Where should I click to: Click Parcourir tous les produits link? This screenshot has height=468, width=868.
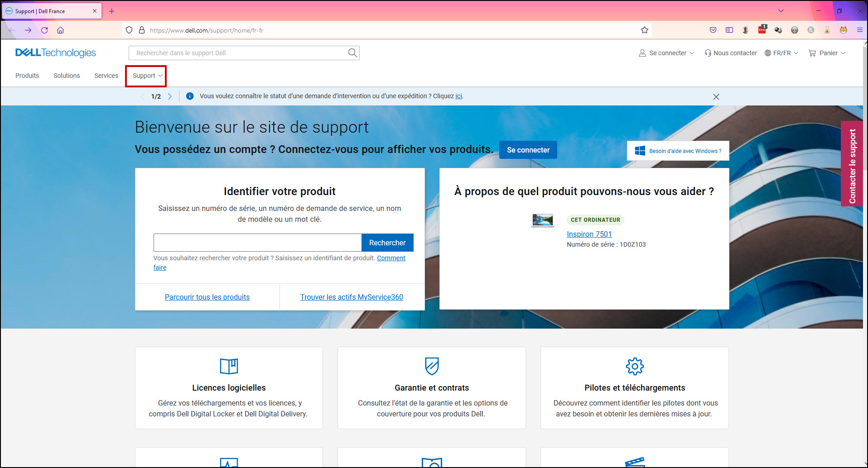click(x=207, y=297)
